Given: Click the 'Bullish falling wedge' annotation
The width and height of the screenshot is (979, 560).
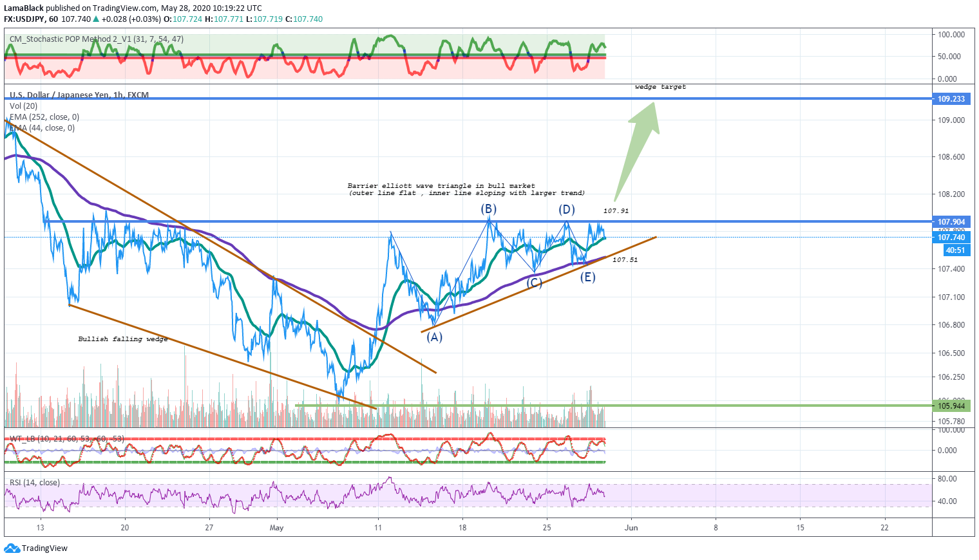Looking at the screenshot, I should click(x=123, y=339).
